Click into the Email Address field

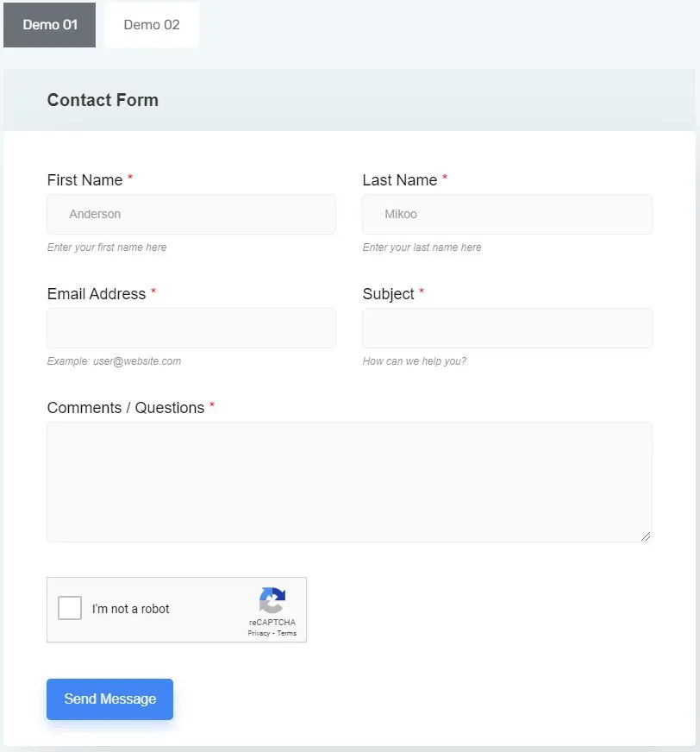point(191,328)
